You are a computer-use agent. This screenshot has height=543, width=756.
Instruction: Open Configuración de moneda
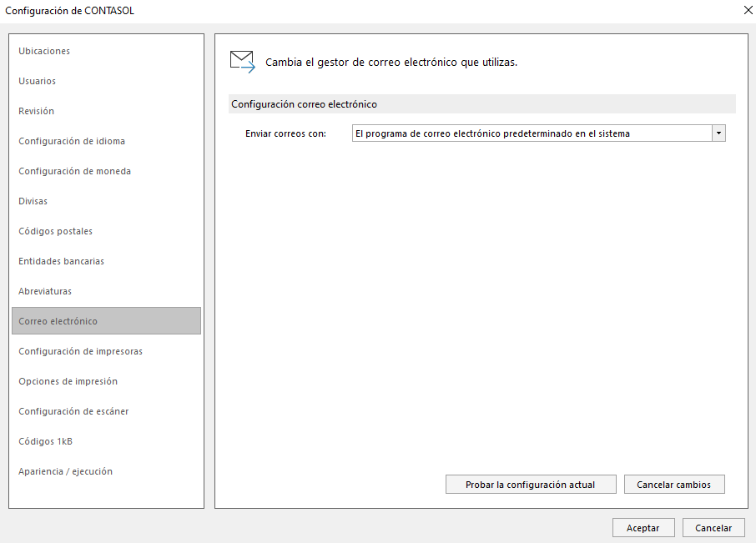(74, 171)
